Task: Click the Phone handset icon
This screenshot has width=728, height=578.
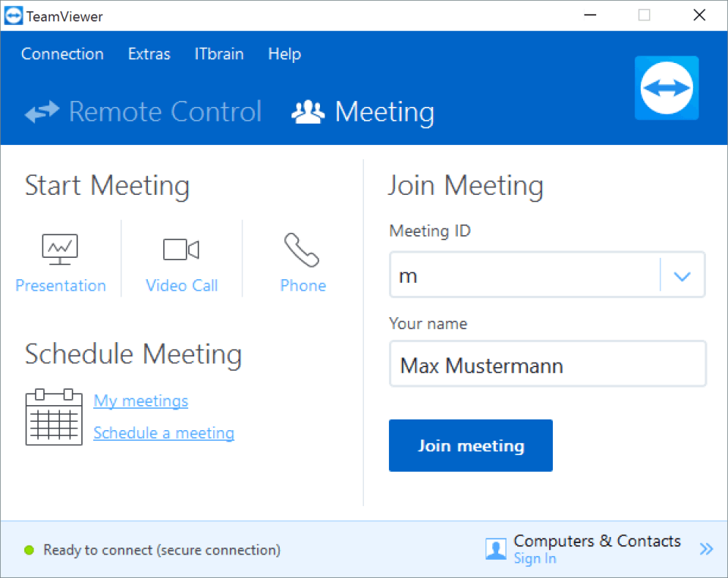Action: 303,249
